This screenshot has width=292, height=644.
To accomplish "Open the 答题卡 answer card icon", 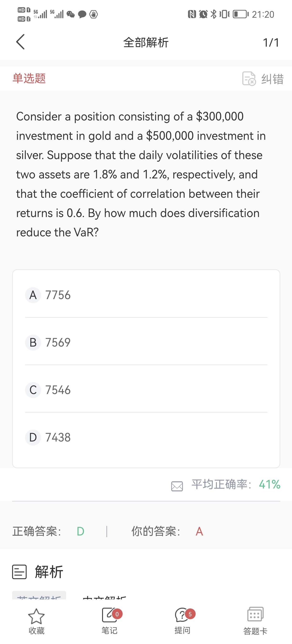I will pyautogui.click(x=255, y=614).
